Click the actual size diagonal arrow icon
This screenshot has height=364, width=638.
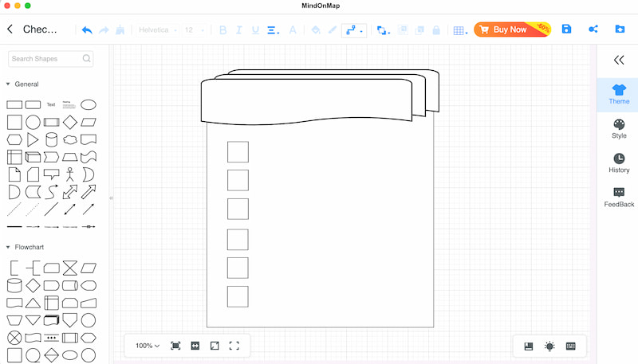coord(215,346)
